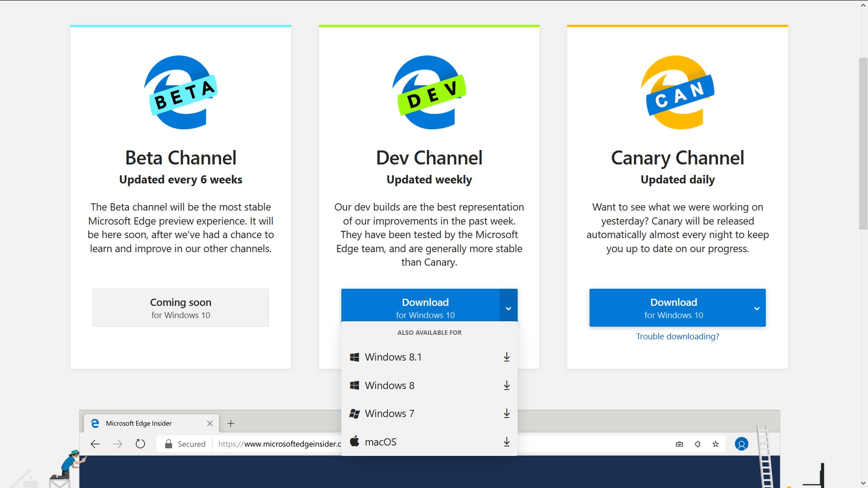Viewport: 868px width, 488px height.
Task: Click the Windows 8.1 download arrow icon
Action: click(x=507, y=357)
